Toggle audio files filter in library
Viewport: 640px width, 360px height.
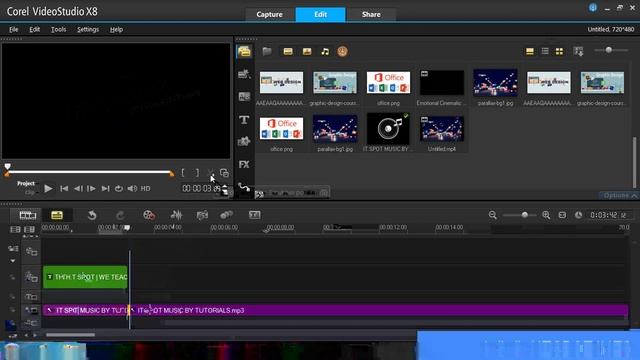(x=325, y=51)
